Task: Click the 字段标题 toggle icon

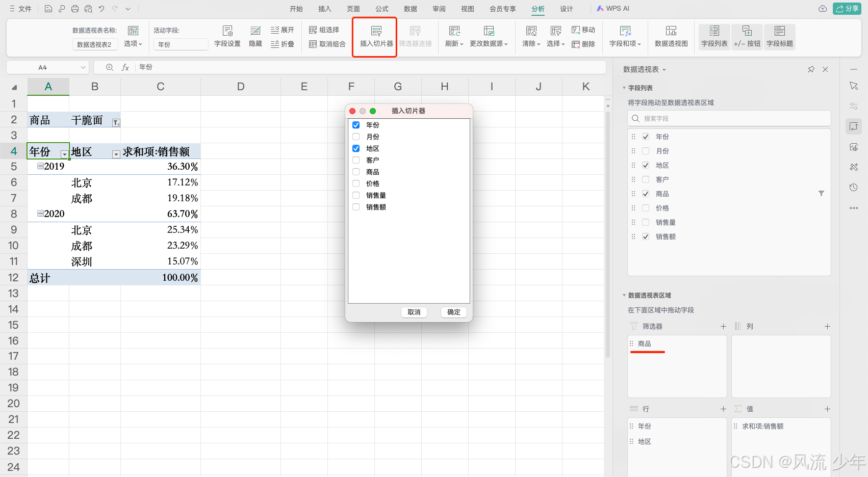Action: [x=780, y=36]
